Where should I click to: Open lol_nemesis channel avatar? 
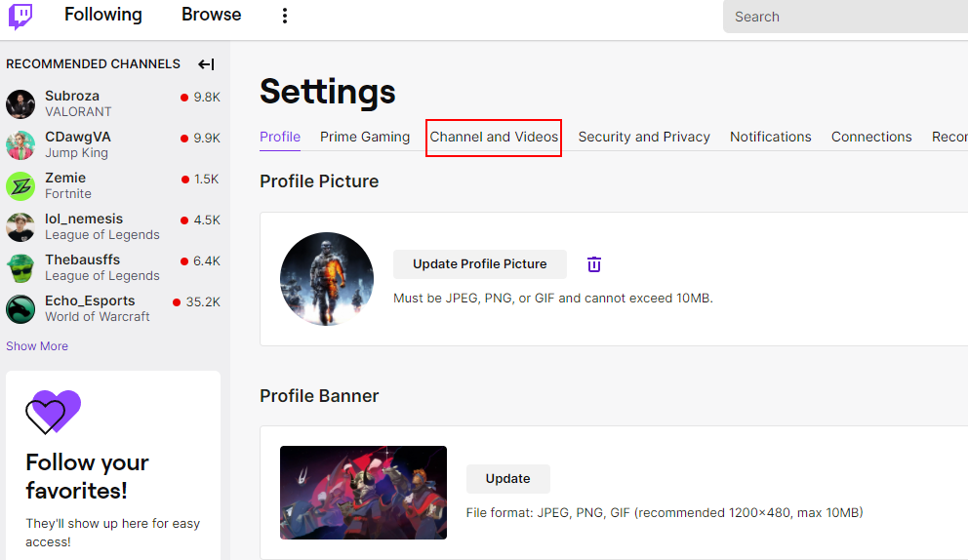click(20, 226)
